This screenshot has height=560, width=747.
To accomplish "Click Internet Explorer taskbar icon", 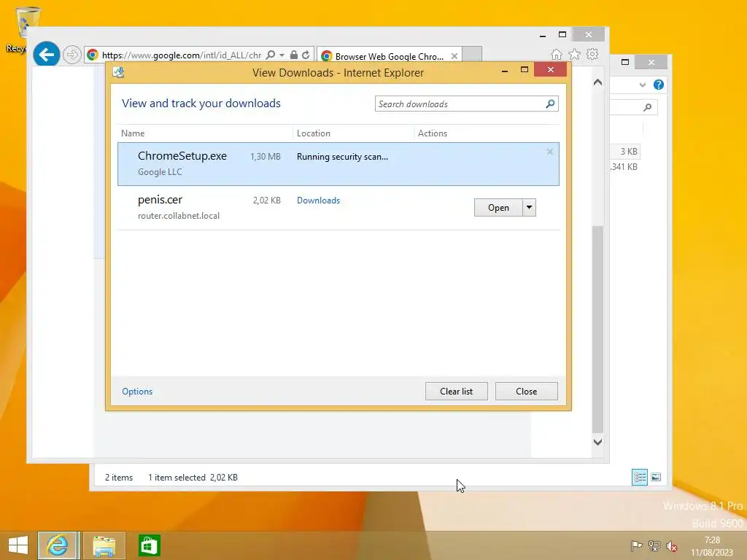I will 58,545.
